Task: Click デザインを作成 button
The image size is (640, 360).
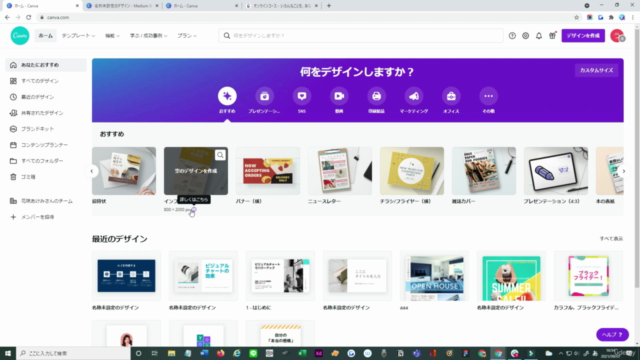Action: coord(583,36)
